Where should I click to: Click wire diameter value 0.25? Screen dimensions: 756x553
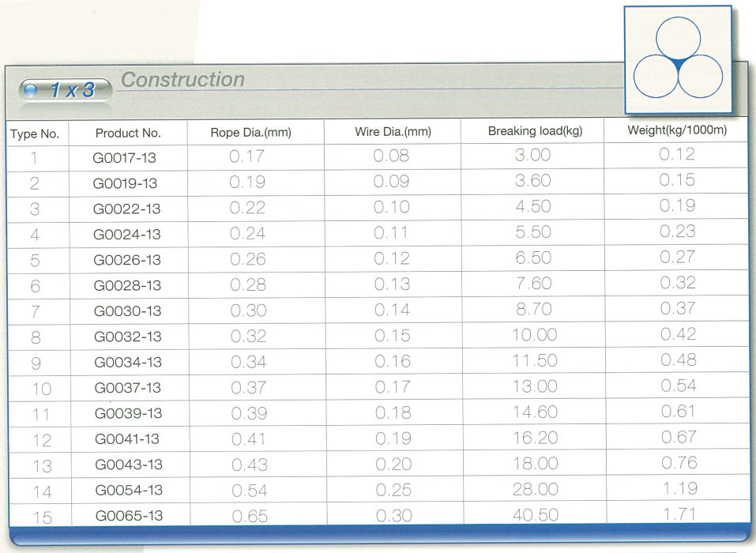pyautogui.click(x=393, y=490)
